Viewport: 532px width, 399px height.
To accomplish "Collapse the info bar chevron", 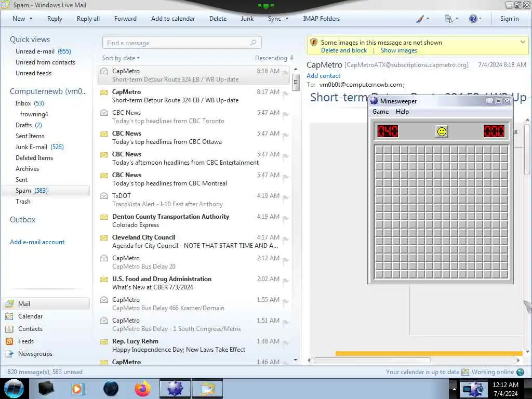I will click(523, 42).
